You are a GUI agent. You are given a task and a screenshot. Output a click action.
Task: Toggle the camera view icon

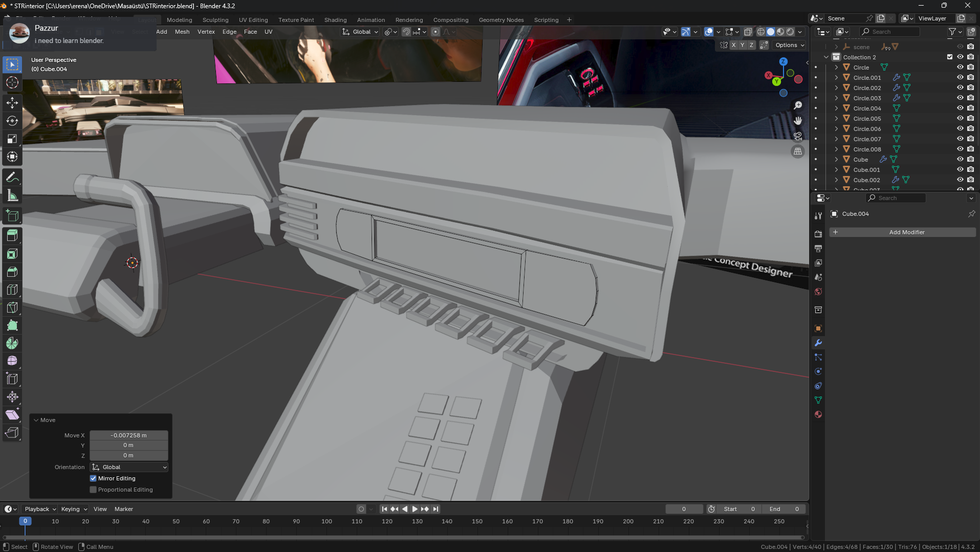[x=798, y=136]
